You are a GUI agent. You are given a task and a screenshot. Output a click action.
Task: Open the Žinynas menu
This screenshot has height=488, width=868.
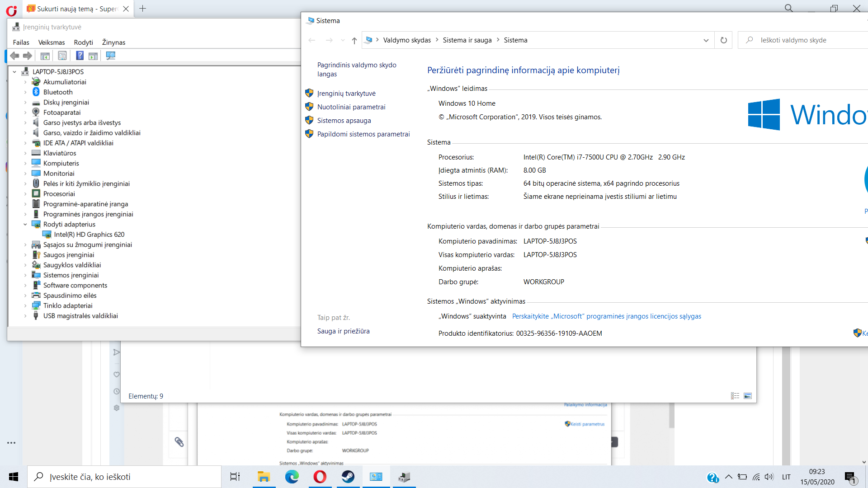[113, 42]
